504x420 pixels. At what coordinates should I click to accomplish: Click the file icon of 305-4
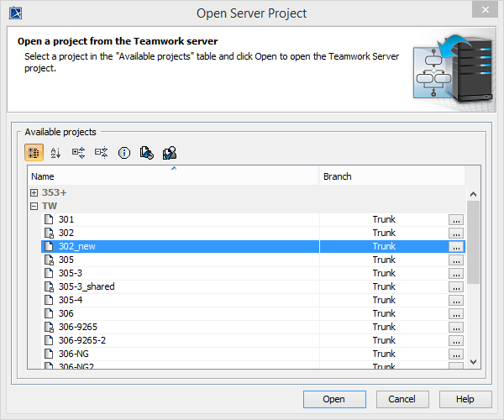pyautogui.click(x=49, y=300)
